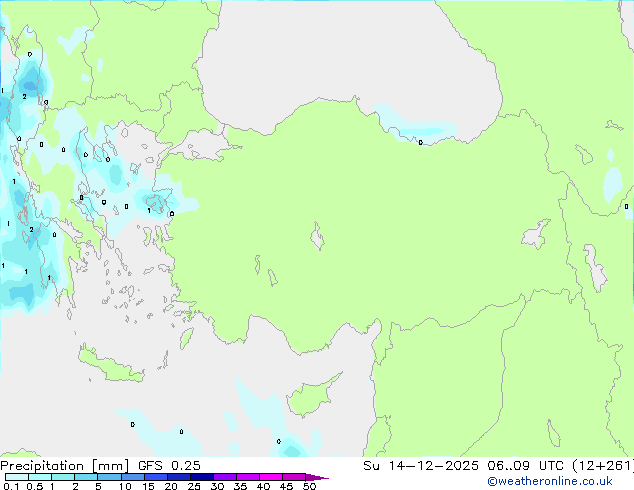Open the weatheronline.co.uk copyright link
634x490 pixels.
[x=550, y=481]
